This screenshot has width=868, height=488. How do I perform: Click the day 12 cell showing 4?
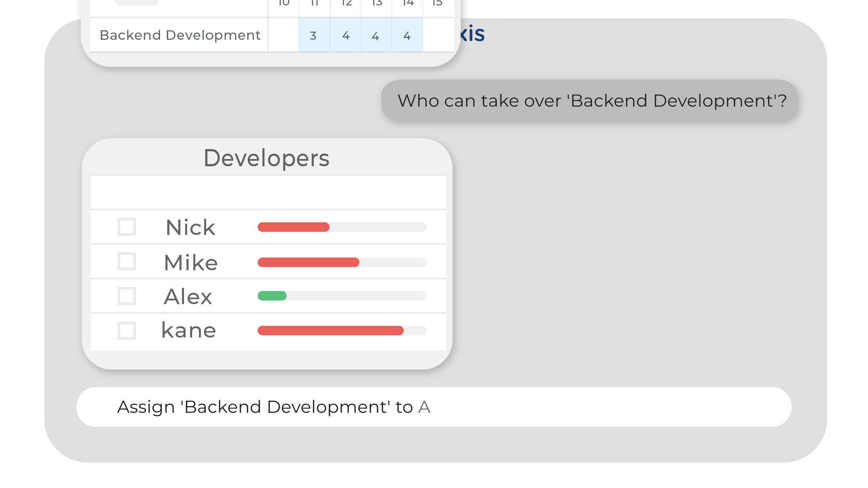(346, 35)
